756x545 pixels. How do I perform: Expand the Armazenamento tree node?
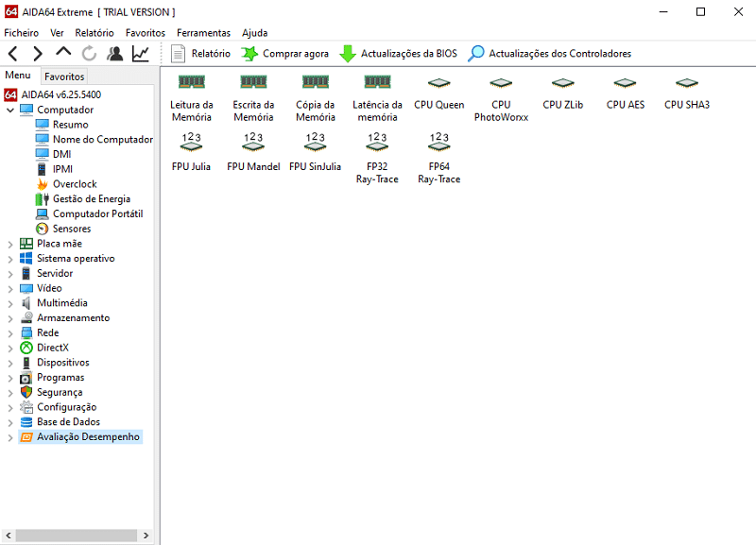pyautogui.click(x=10, y=319)
